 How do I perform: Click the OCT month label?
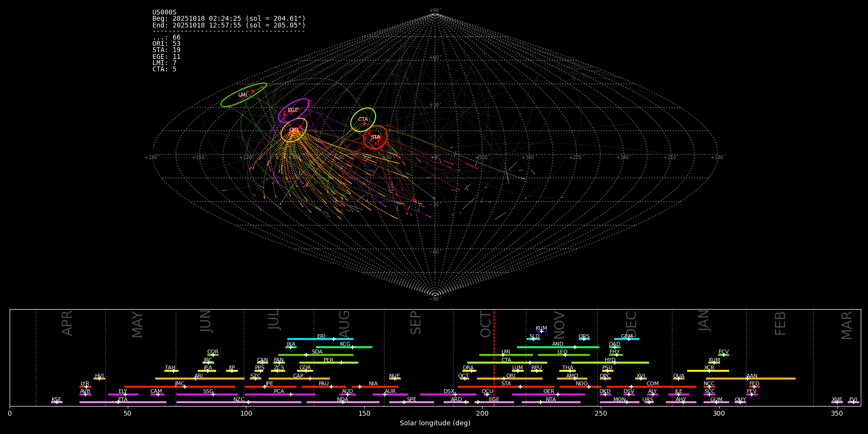tap(486, 324)
